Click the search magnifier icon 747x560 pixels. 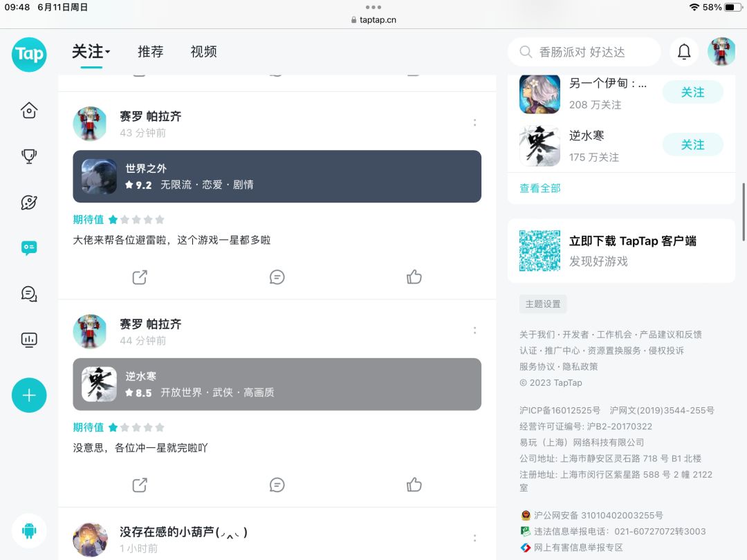click(526, 51)
